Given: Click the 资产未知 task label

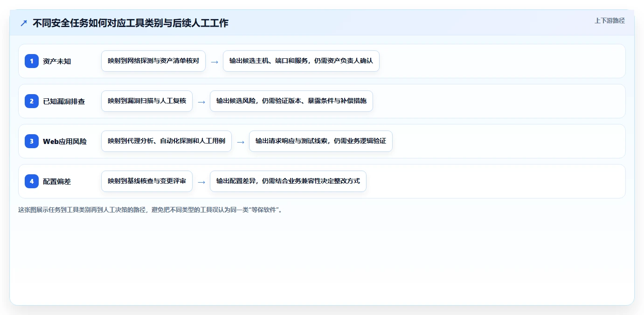Looking at the screenshot, I should click(57, 61).
